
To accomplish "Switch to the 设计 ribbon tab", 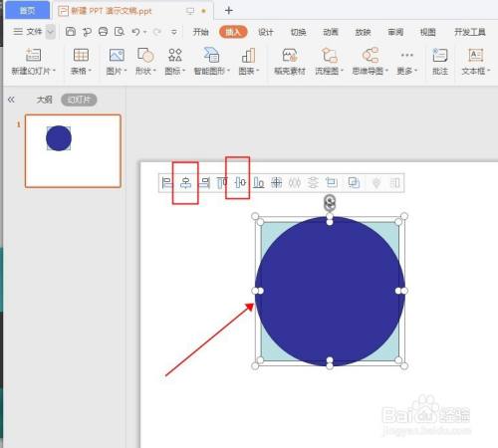I will click(x=266, y=32).
